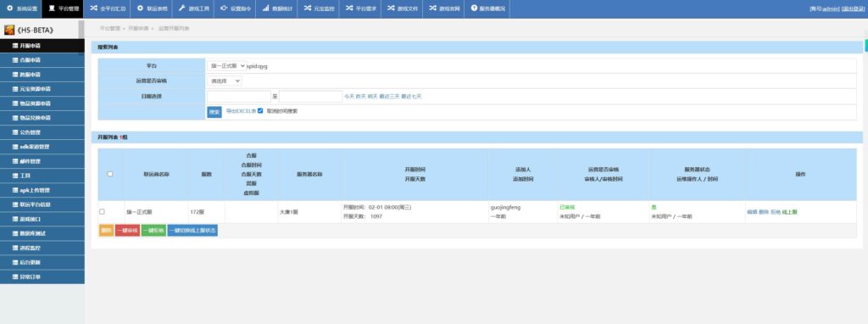This screenshot has width=868, height=324.
Task: Click 删除 link in the 172服 row
Action: pos(764,212)
